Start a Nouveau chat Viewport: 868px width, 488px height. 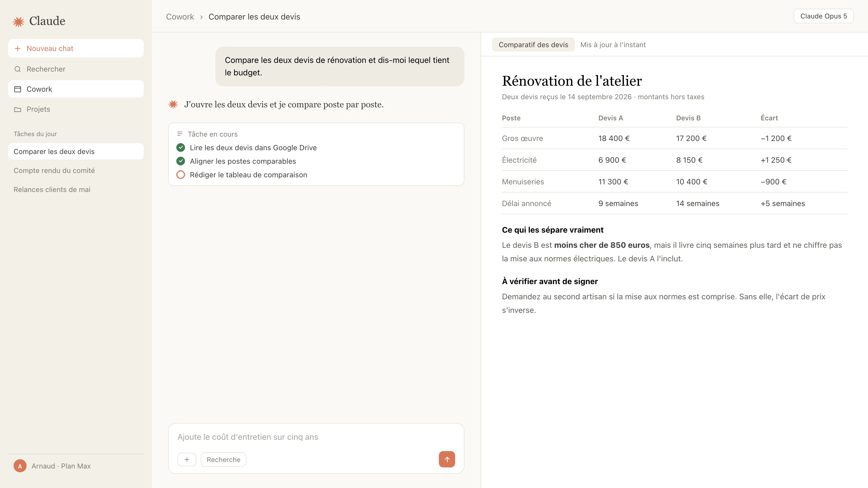click(76, 49)
